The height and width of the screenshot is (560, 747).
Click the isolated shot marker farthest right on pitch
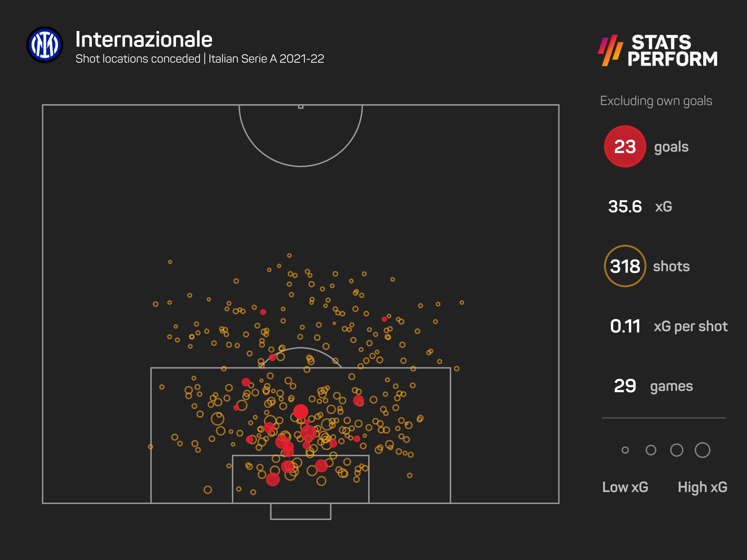click(x=462, y=302)
